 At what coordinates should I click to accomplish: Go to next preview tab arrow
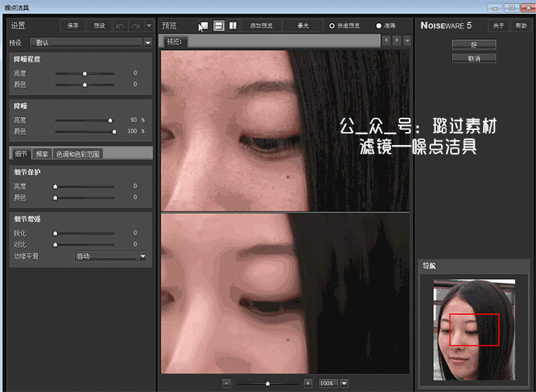point(397,41)
